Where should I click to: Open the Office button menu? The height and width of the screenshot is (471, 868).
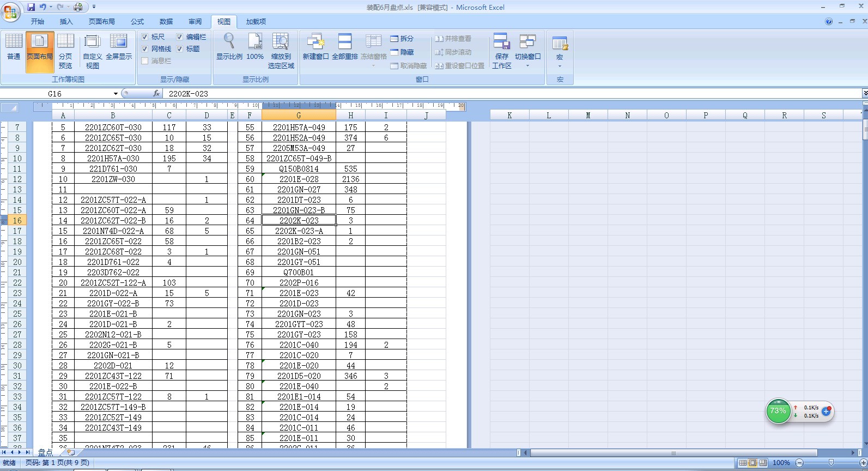tap(11, 11)
